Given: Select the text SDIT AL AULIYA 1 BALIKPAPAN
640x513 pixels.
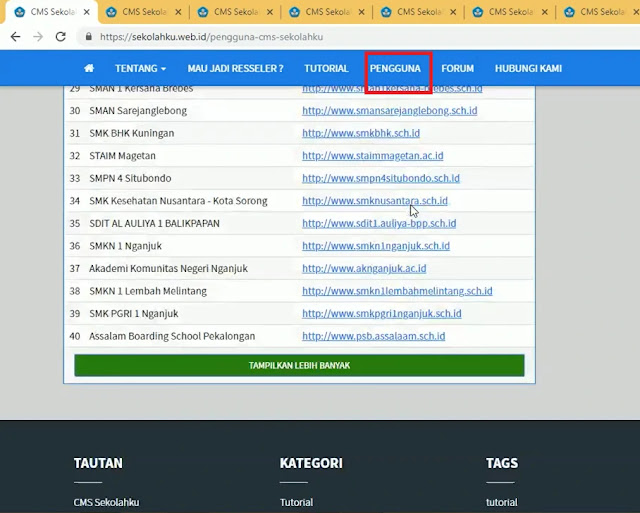Looking at the screenshot, I should tap(154, 223).
